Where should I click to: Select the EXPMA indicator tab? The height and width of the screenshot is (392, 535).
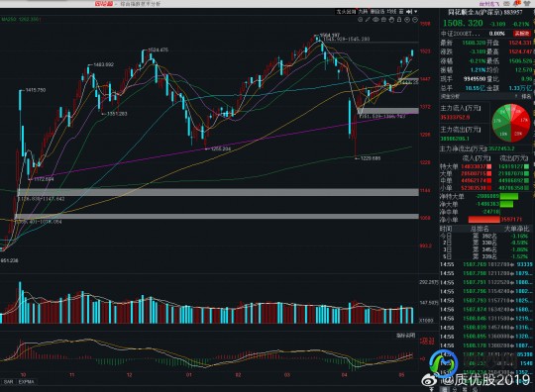coord(27,382)
